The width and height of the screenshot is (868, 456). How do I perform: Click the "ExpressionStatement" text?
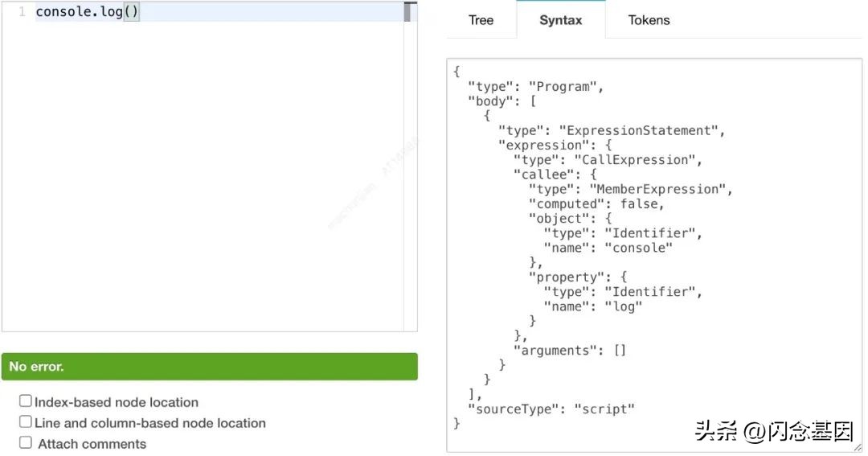coord(643,130)
